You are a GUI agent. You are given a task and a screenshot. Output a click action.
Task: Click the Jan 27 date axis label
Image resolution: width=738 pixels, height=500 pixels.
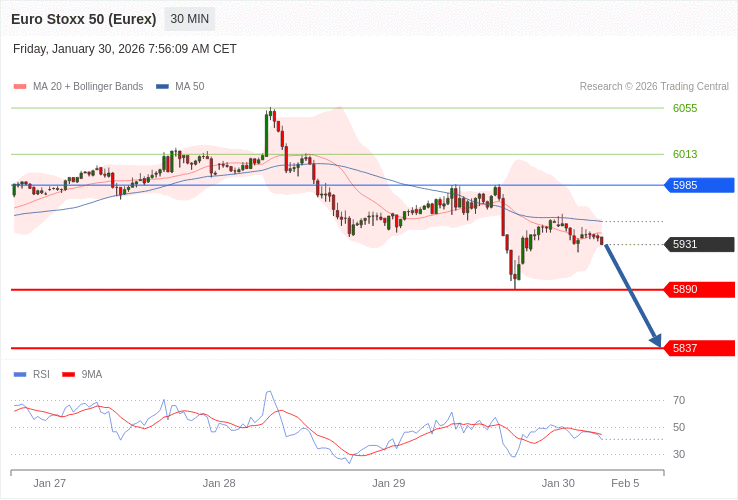click(49, 484)
